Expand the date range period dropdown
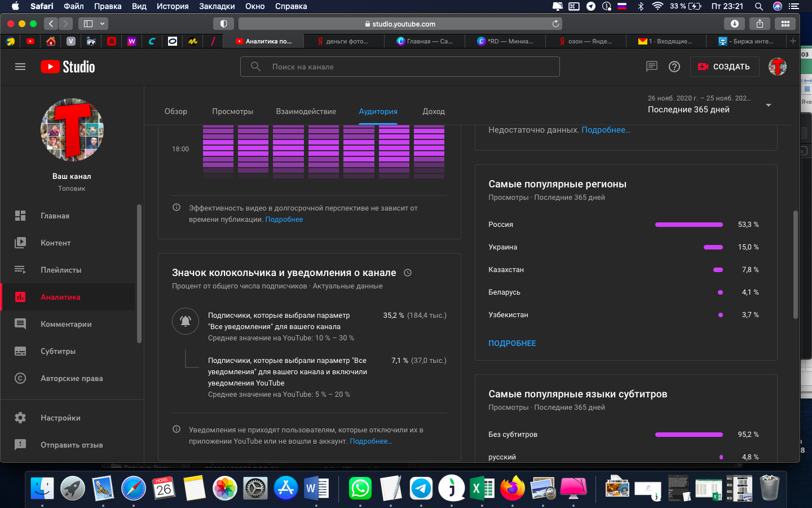Screen dimensions: 812x508 [769, 105]
